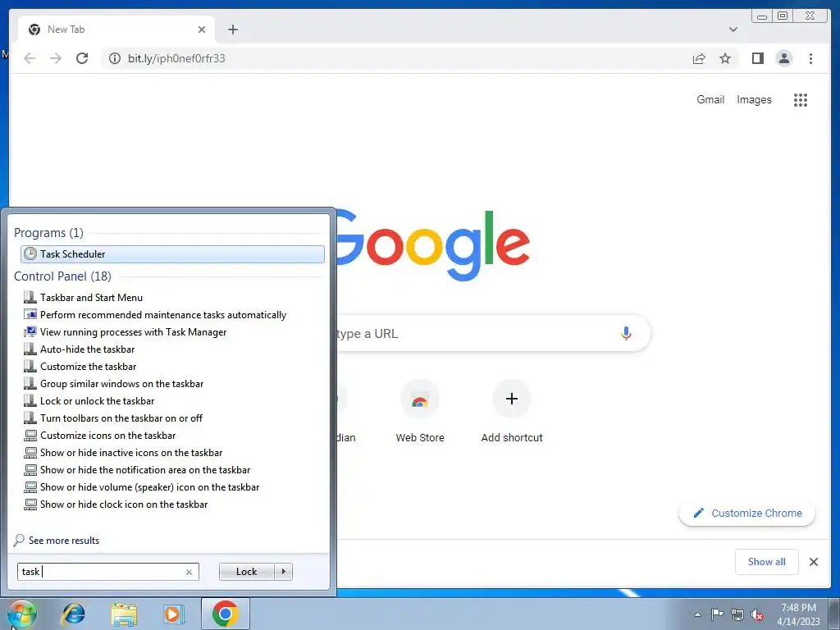This screenshot has width=840, height=630.
Task: Open Gmail link on Google page
Action: [x=710, y=99]
